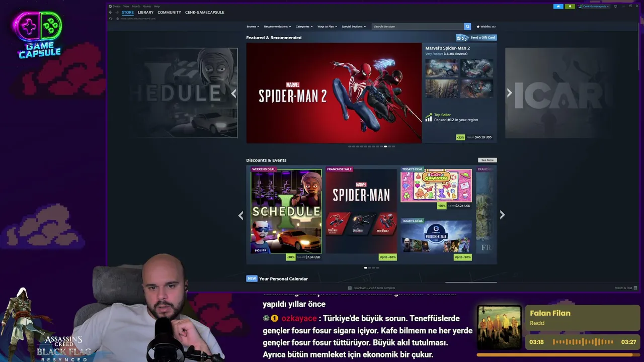Expand the Ways to Play dropdown
Viewport: 644px width, 362px height.
[327, 27]
